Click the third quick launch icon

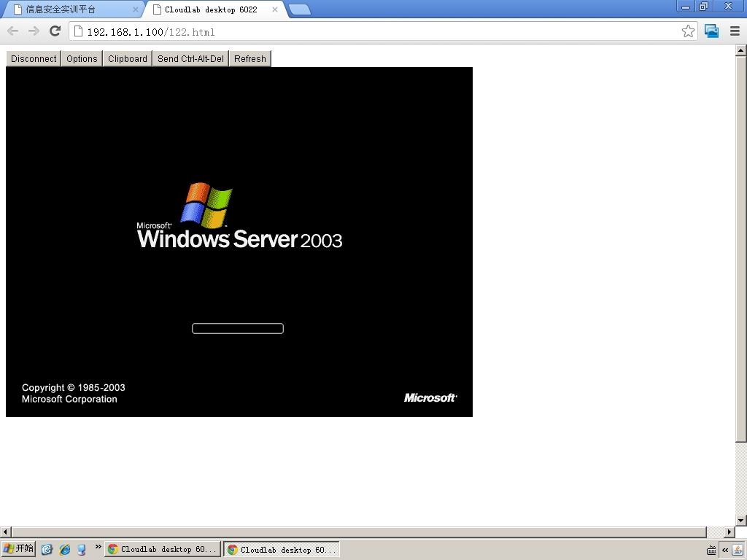82,549
